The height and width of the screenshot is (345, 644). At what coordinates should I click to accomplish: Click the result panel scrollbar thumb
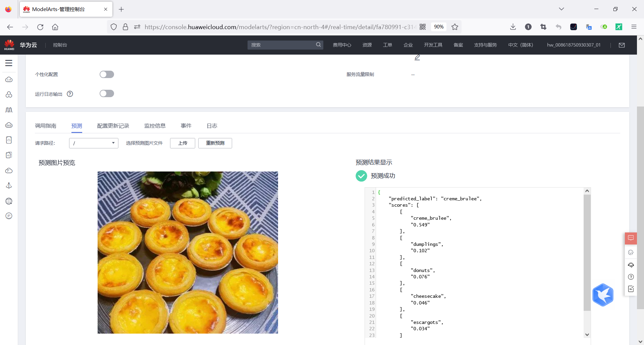click(x=587, y=253)
